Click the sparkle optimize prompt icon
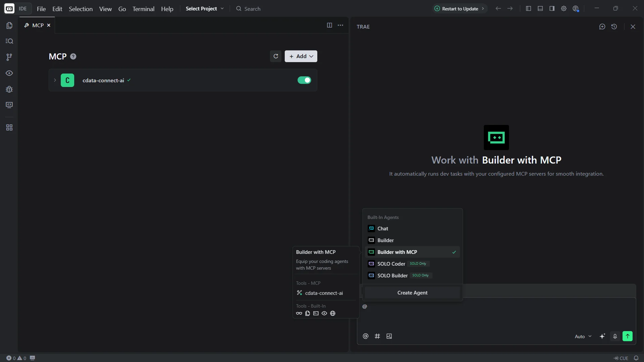Screen dimensions: 644x362 click(602, 336)
